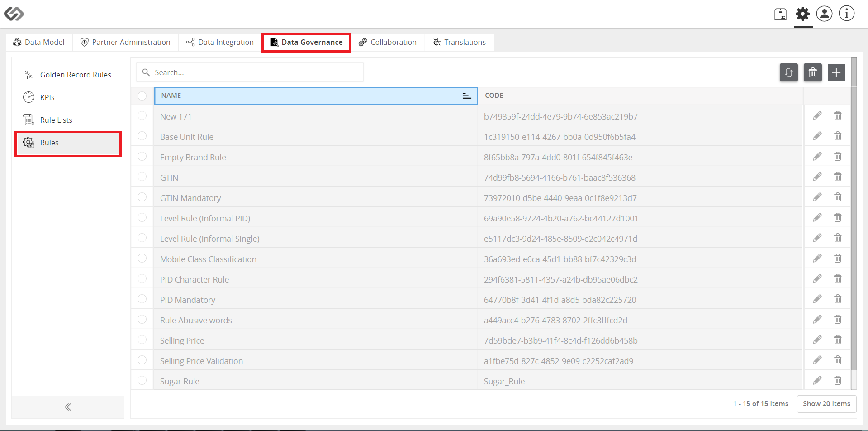Open the settings gear icon
The width and height of the screenshot is (868, 431).
pos(802,14)
